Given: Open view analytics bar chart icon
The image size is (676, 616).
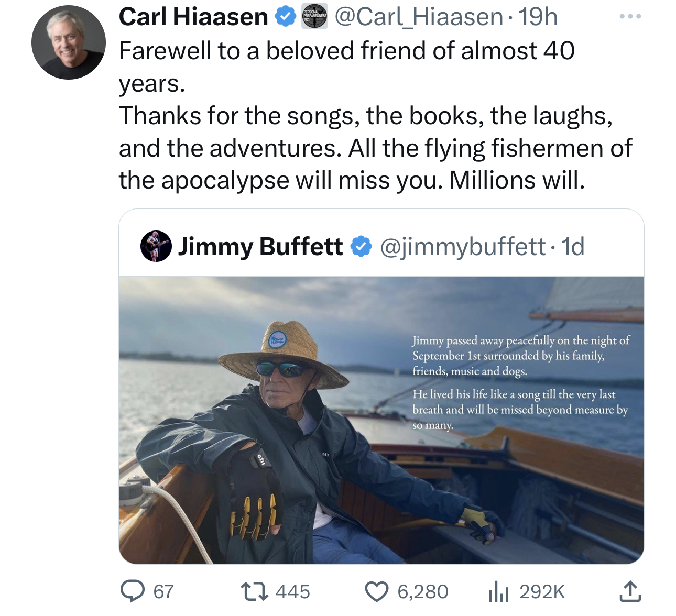Looking at the screenshot, I should pyautogui.click(x=498, y=591).
